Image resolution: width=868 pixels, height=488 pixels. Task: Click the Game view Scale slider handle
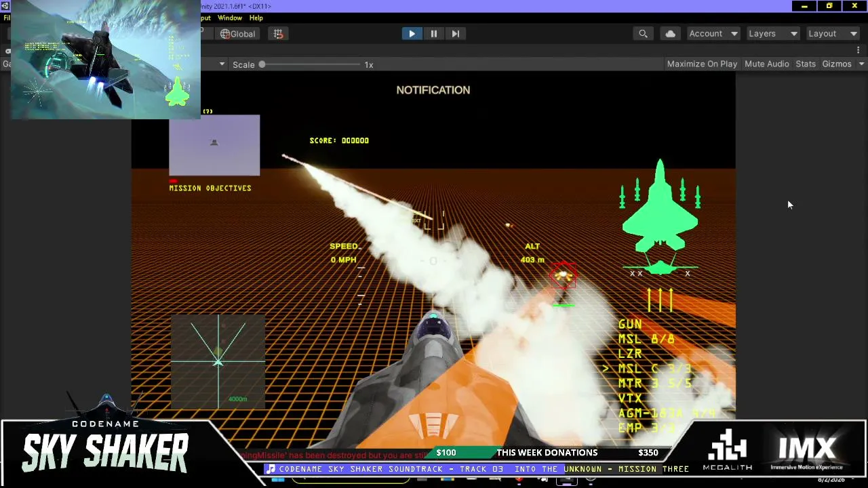(x=262, y=64)
